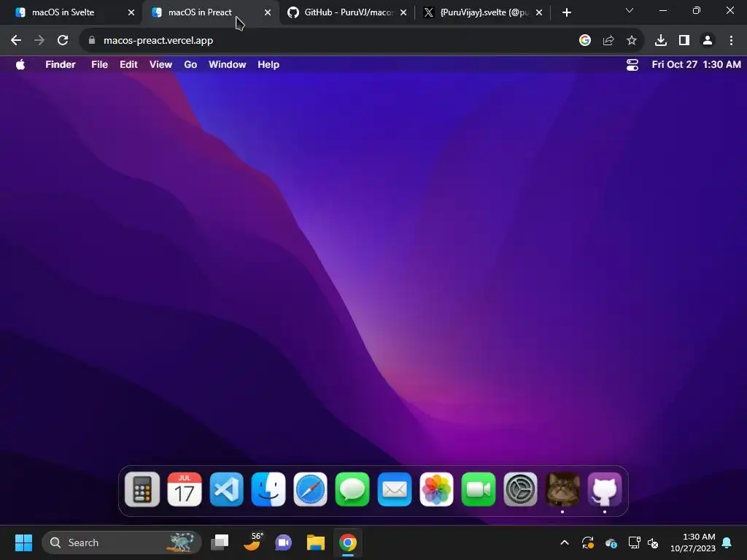Close the PuruVijay X tab
The width and height of the screenshot is (747, 560).
coord(539,12)
